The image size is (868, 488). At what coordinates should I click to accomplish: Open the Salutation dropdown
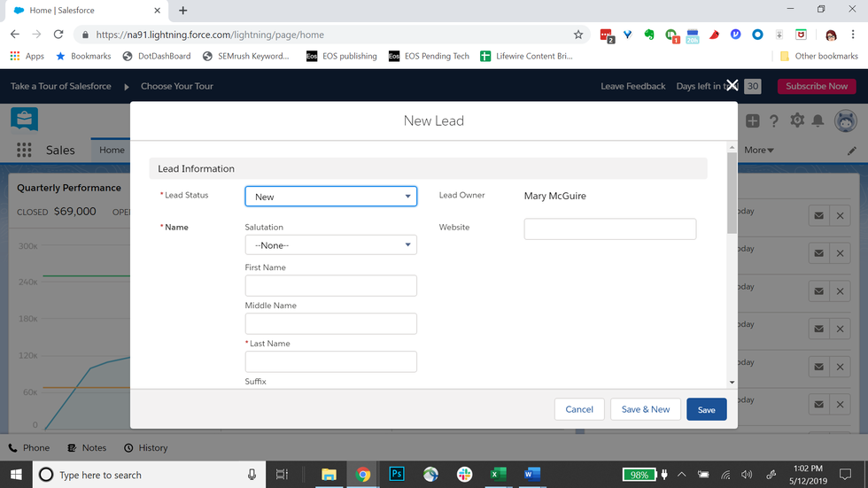click(330, 245)
